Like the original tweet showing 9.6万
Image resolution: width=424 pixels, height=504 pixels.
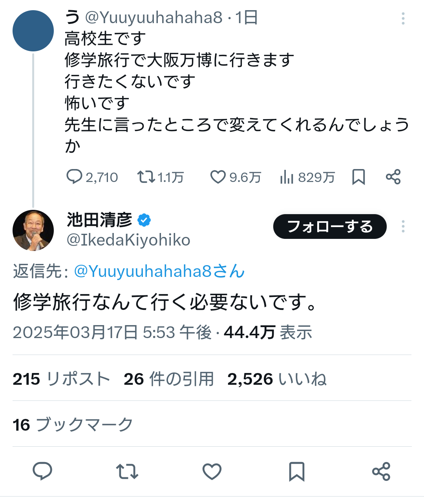[x=236, y=177]
